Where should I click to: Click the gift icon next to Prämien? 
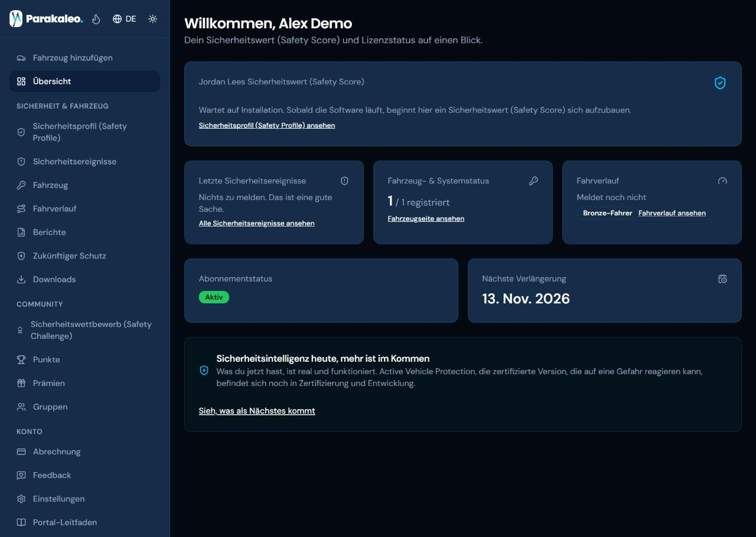coord(21,384)
